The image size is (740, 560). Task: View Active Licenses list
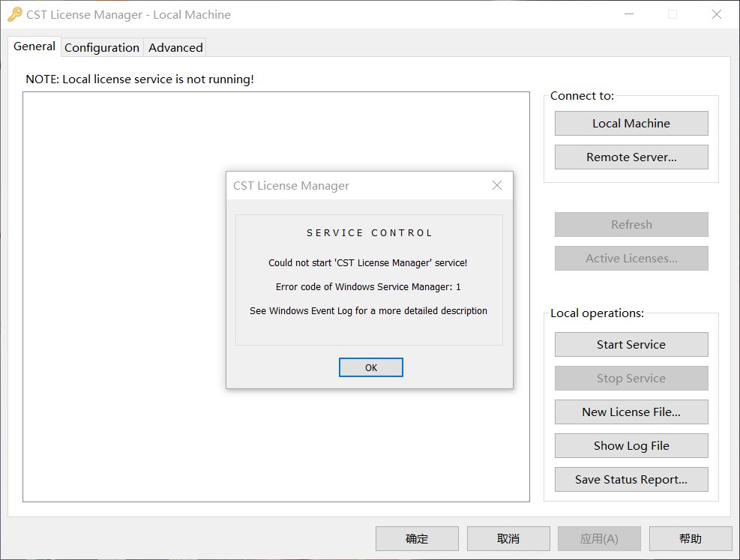point(631,258)
